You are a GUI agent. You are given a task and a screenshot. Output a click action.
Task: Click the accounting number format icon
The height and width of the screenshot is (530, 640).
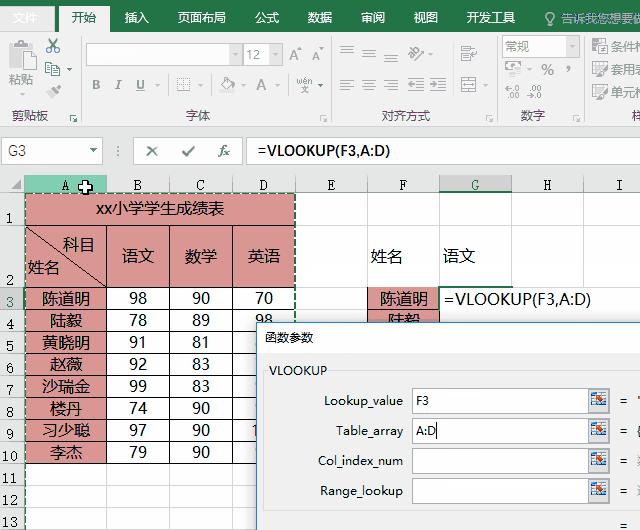point(513,68)
